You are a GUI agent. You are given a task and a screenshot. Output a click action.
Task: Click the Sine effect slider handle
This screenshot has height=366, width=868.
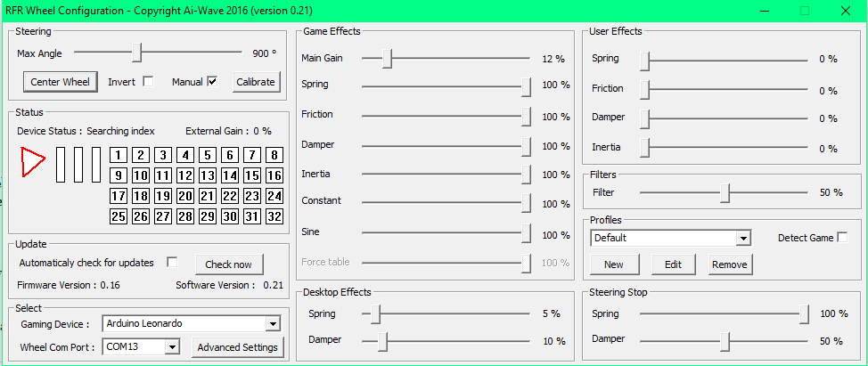coord(526,234)
